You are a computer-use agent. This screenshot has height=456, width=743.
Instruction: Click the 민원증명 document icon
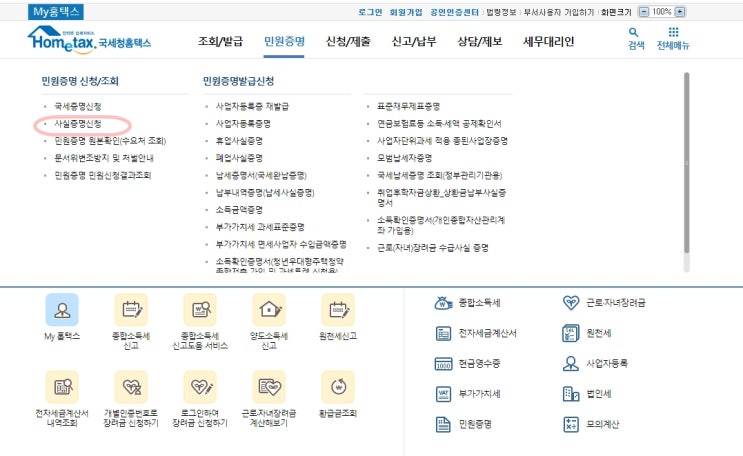point(443,424)
